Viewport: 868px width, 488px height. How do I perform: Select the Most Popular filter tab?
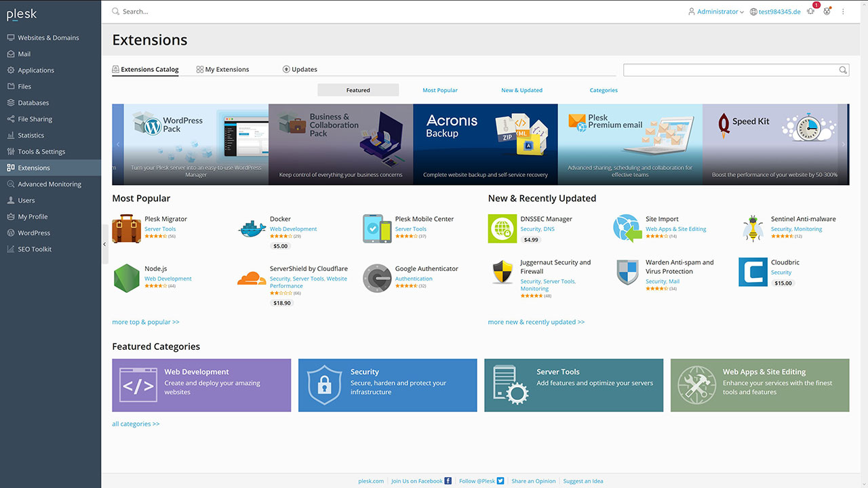[440, 90]
